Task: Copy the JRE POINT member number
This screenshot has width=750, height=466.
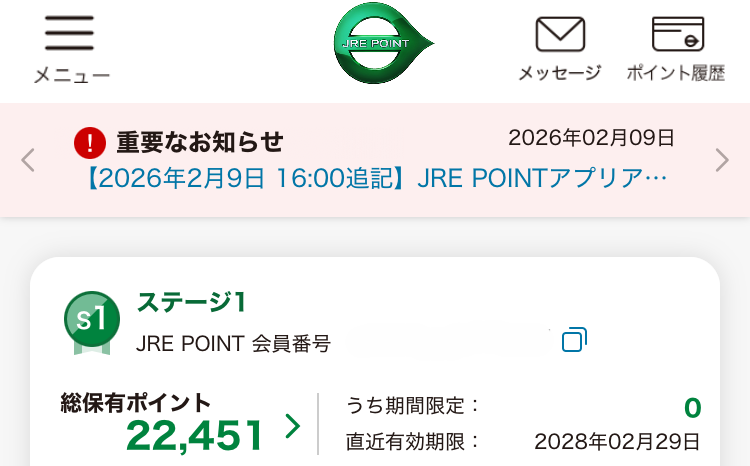Action: coord(574,340)
